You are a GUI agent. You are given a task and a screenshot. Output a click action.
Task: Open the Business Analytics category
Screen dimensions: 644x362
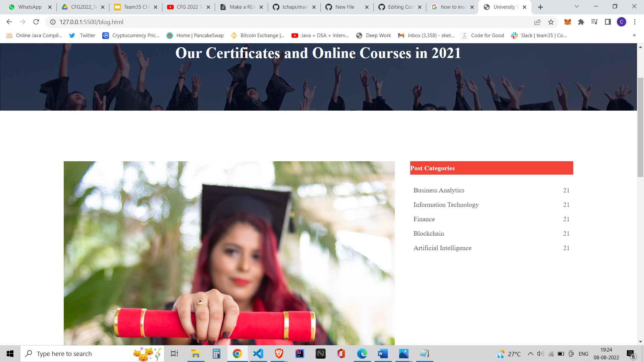[x=439, y=190]
